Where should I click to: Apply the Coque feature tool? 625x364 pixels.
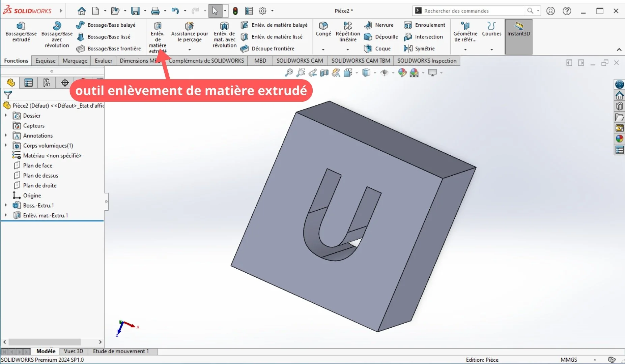378,49
